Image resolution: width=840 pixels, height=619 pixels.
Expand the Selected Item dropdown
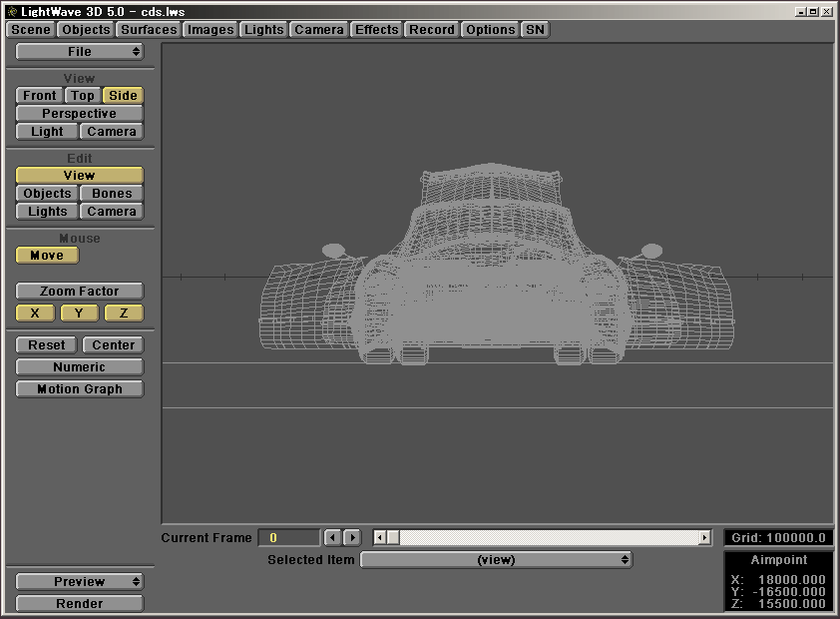tap(496, 560)
